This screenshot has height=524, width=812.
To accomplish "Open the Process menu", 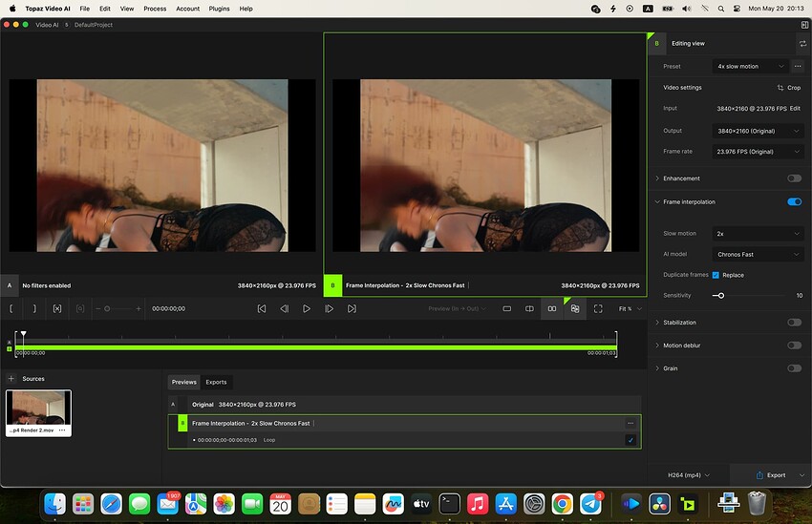I will [x=155, y=9].
